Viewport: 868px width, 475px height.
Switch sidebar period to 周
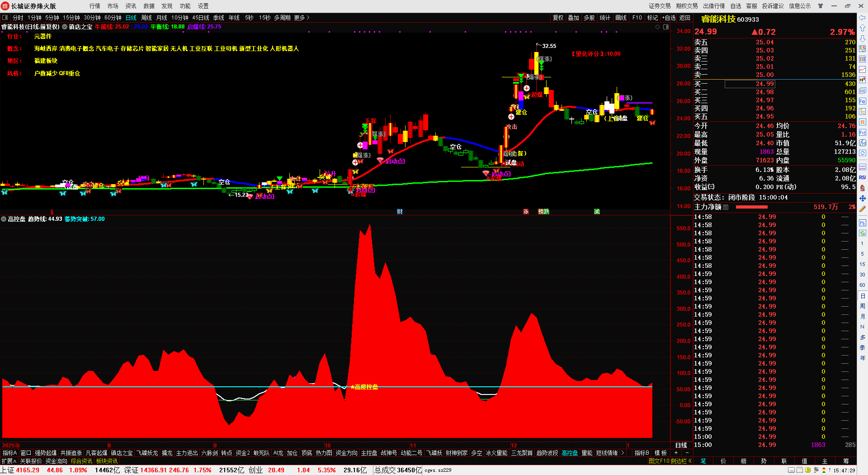(x=863, y=306)
